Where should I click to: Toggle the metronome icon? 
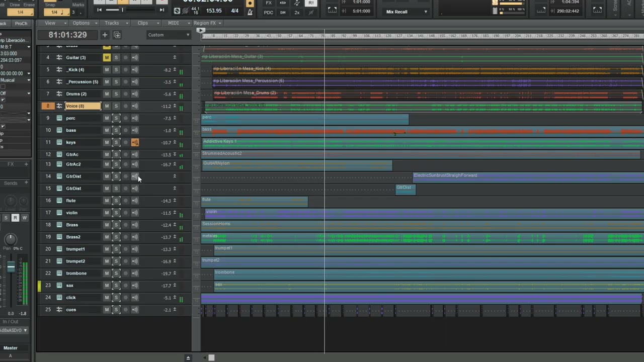click(x=250, y=12)
